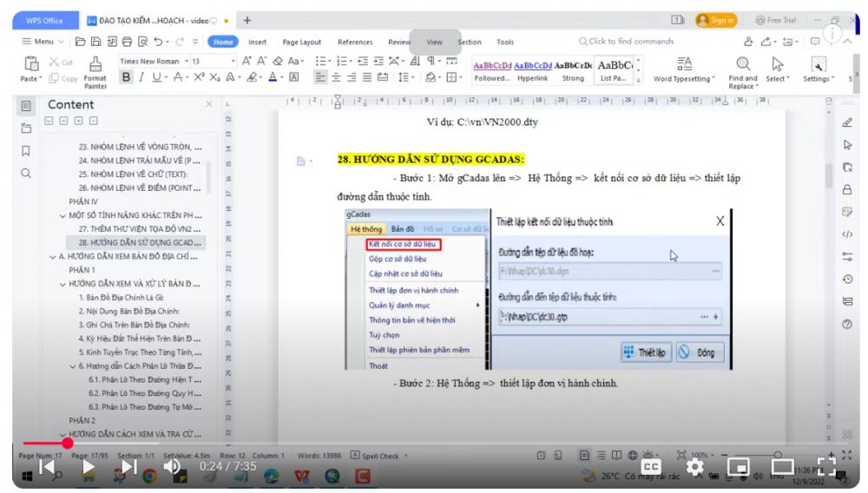Enter fullscreen mode on video player
Image resolution: width=868 pixels, height=493 pixels.
pyautogui.click(x=826, y=467)
